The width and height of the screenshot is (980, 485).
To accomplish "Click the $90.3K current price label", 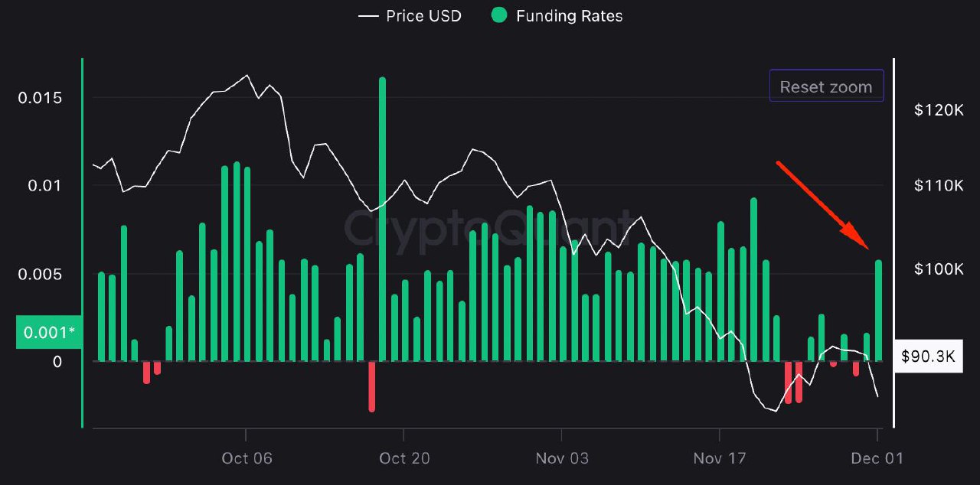I will (x=928, y=356).
